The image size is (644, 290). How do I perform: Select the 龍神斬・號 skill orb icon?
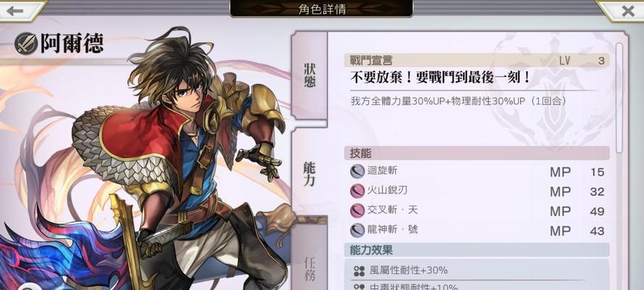pyautogui.click(x=357, y=231)
